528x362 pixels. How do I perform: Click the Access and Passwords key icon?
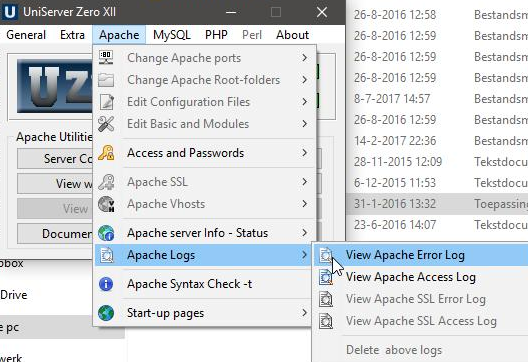pos(106,153)
